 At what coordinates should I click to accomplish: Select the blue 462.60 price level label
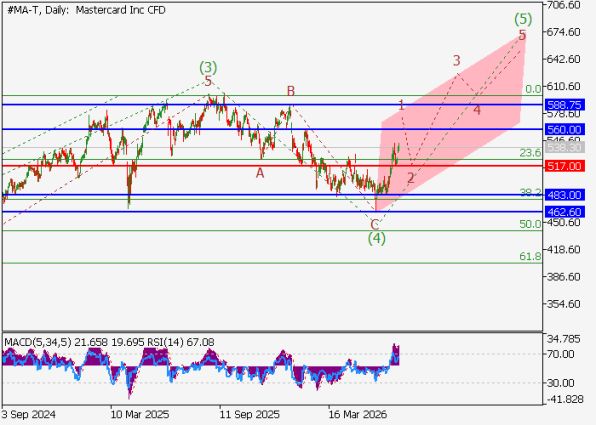pos(564,212)
